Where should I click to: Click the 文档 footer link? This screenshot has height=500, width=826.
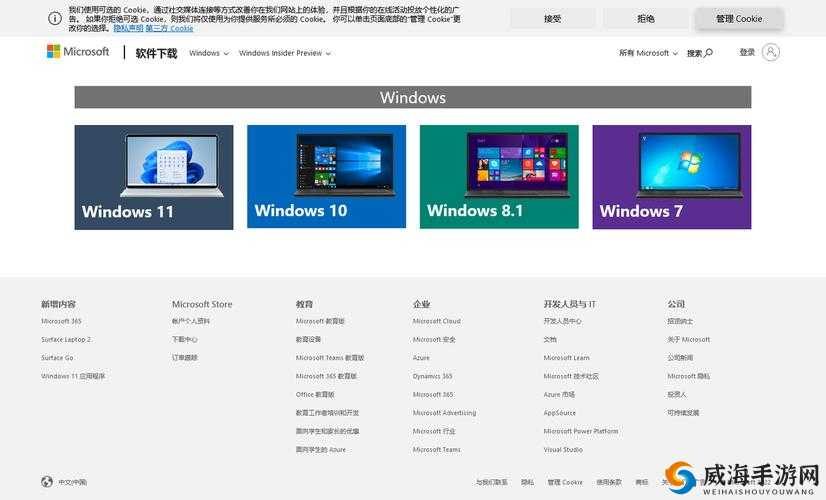pyautogui.click(x=550, y=339)
